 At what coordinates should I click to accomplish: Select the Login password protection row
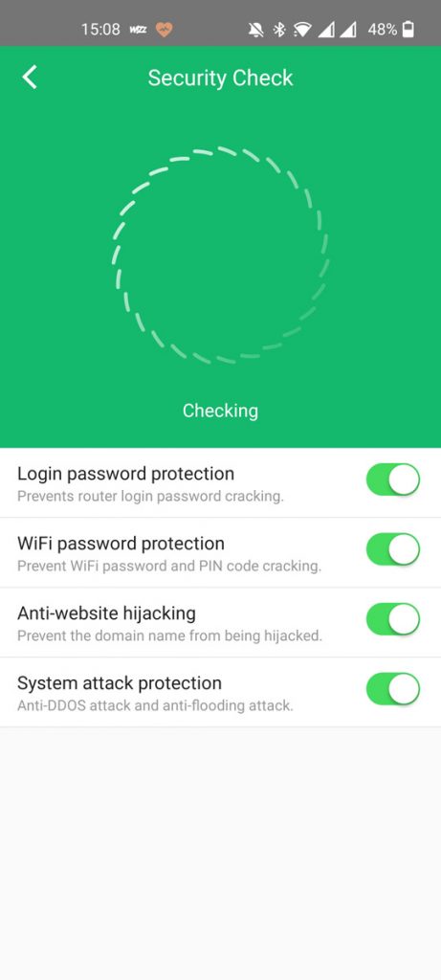tap(220, 483)
